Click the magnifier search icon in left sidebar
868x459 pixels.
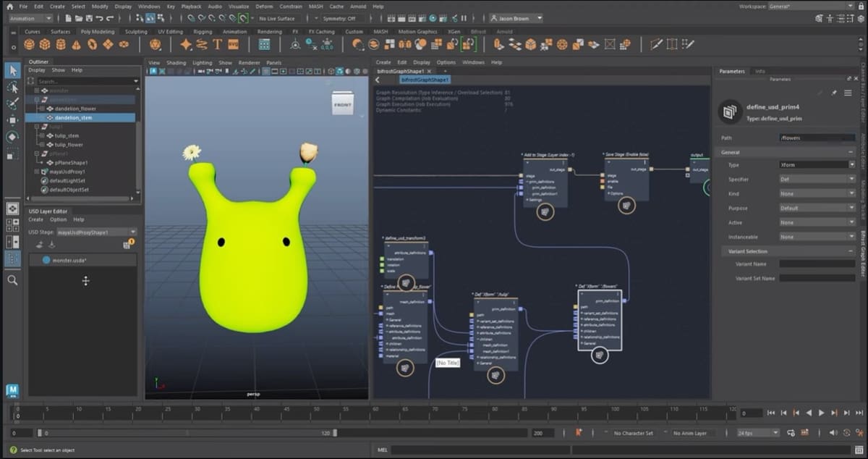[12, 279]
